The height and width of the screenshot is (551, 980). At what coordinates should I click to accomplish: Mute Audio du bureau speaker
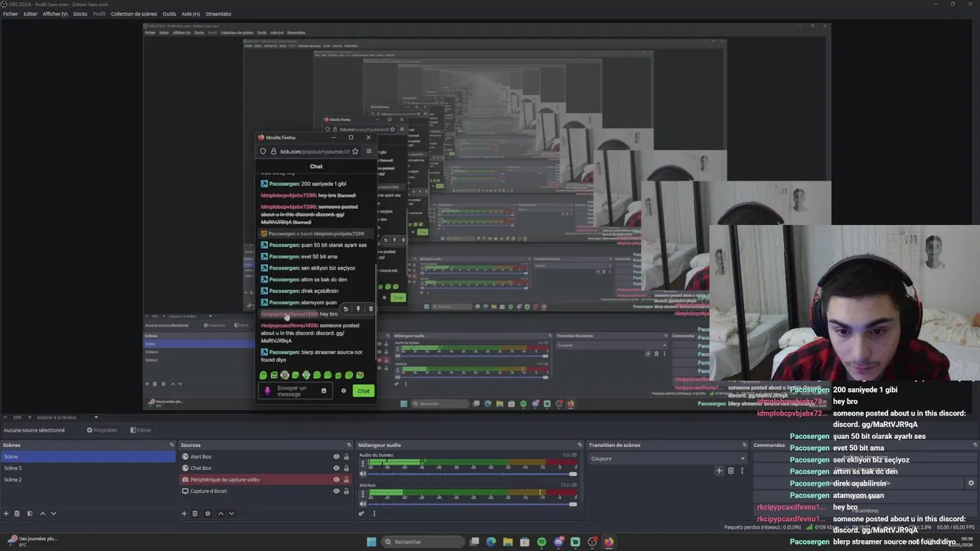363,474
